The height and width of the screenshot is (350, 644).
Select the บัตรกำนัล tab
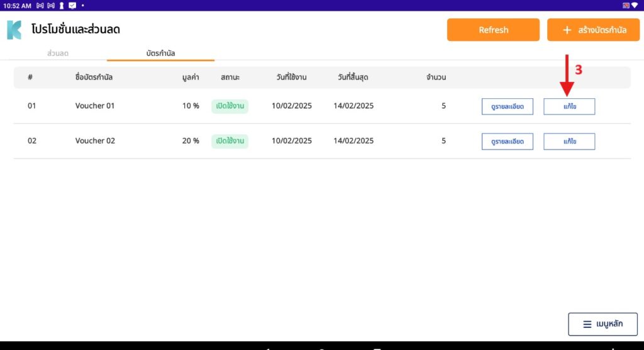coord(160,54)
